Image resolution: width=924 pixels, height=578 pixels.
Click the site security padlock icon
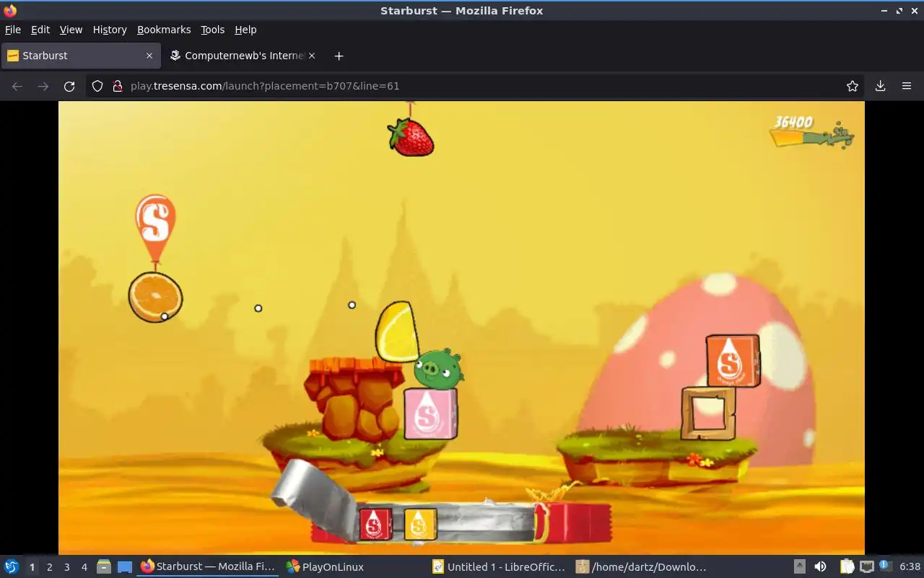click(x=118, y=86)
